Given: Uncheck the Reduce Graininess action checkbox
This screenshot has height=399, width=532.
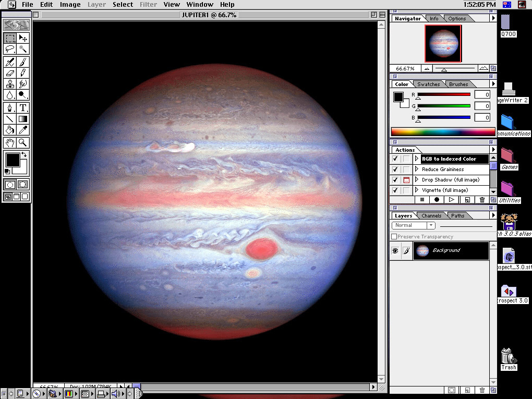Looking at the screenshot, I should pyautogui.click(x=395, y=170).
